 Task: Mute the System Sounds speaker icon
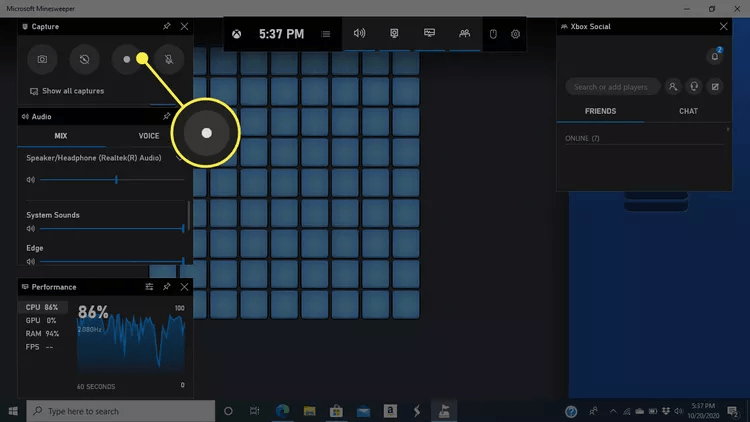click(31, 229)
